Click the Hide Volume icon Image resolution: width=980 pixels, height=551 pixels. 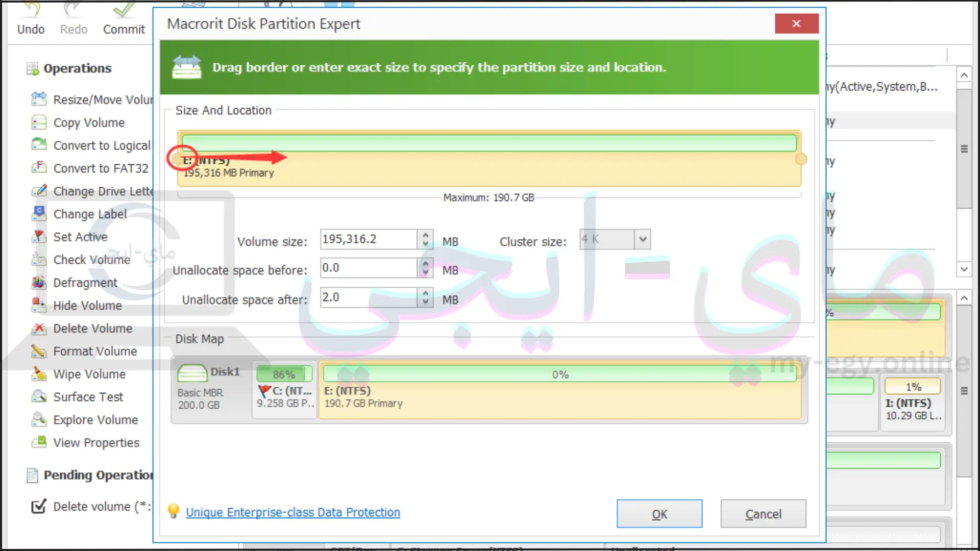tap(39, 305)
